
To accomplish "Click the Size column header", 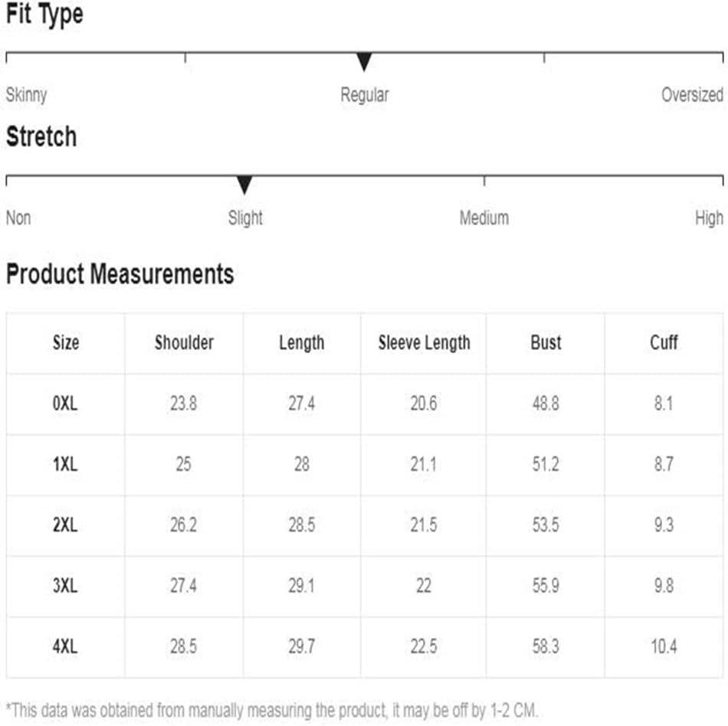I will pos(66,343).
